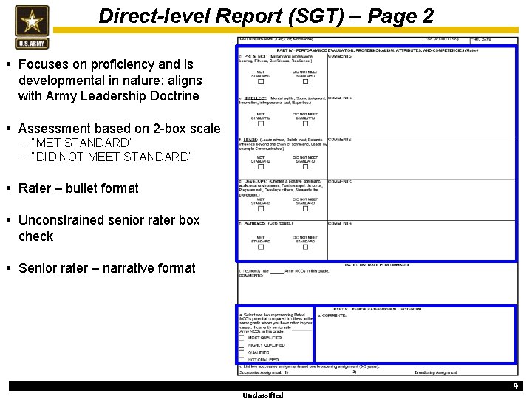Check MET STANDARD box under PRESENCE

[261, 82]
